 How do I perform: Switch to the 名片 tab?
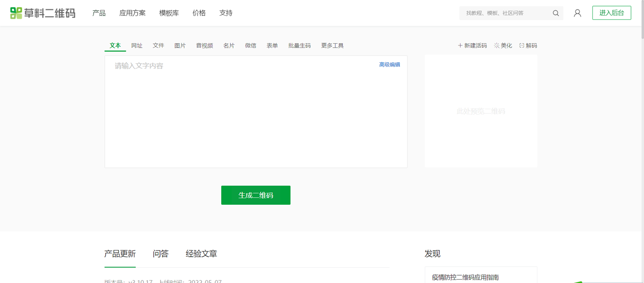[x=229, y=45]
